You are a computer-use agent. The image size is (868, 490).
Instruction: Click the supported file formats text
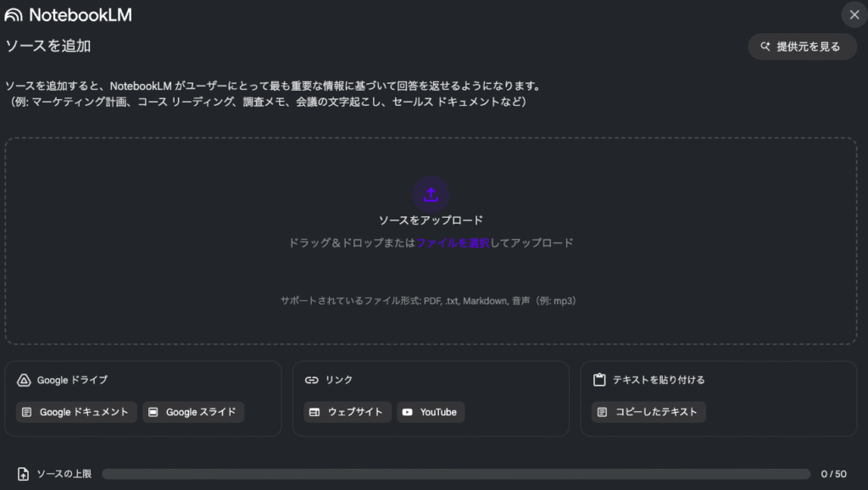click(x=428, y=301)
